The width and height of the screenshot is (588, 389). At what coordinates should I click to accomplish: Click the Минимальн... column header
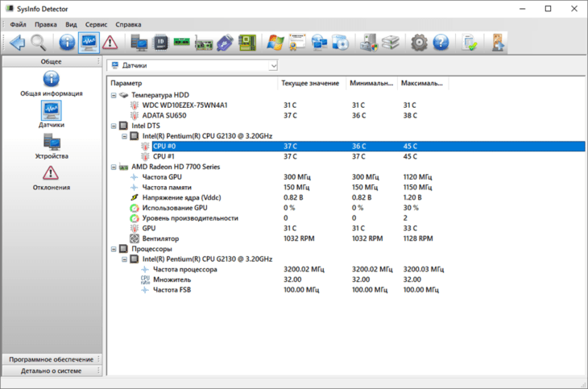(x=371, y=83)
